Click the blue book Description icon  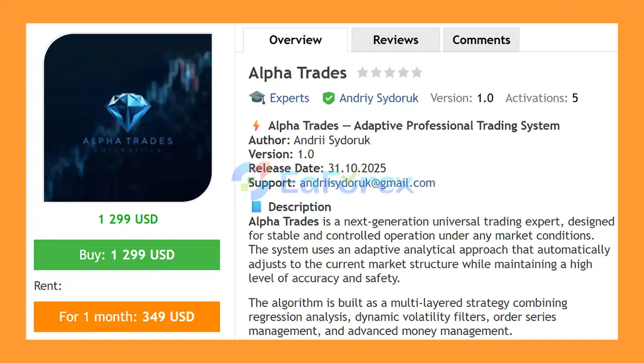pyautogui.click(x=256, y=206)
